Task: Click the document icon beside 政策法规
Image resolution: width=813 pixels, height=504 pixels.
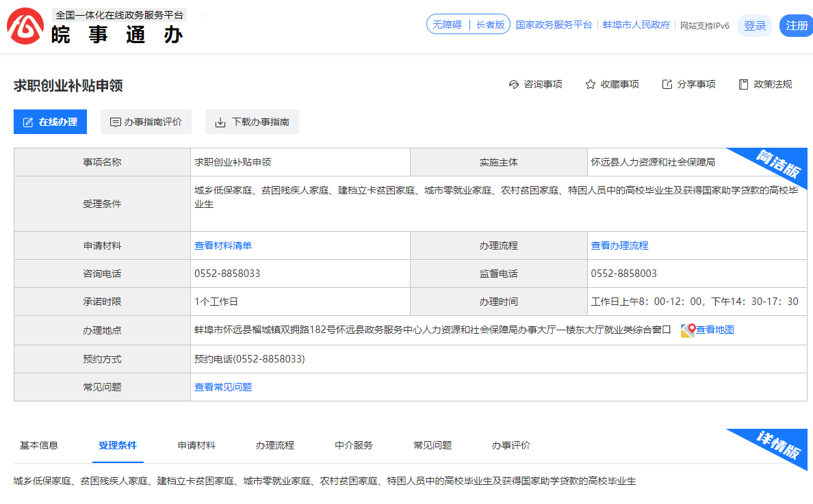Action: pos(743,84)
